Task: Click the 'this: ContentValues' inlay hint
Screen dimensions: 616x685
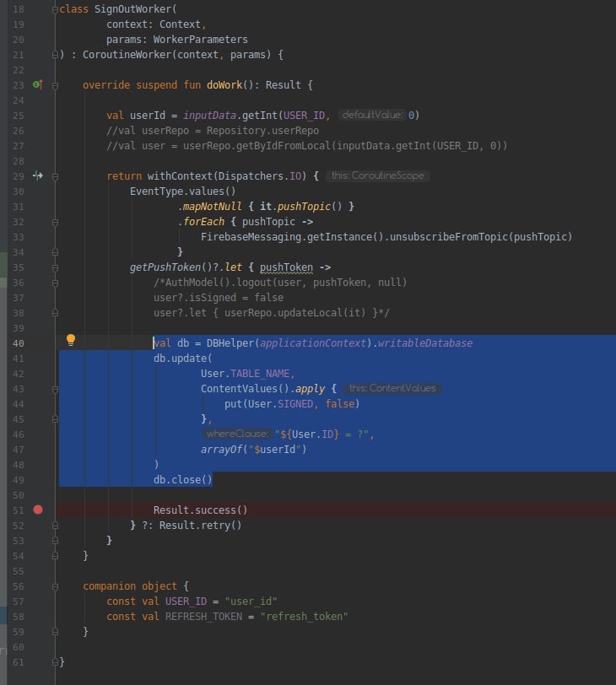Action: tap(392, 388)
